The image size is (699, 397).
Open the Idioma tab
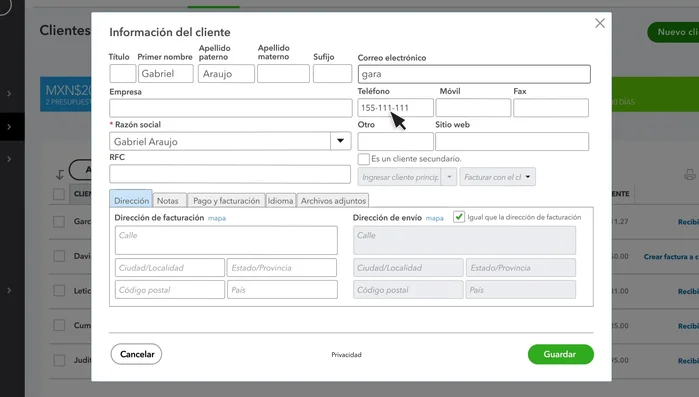click(280, 201)
